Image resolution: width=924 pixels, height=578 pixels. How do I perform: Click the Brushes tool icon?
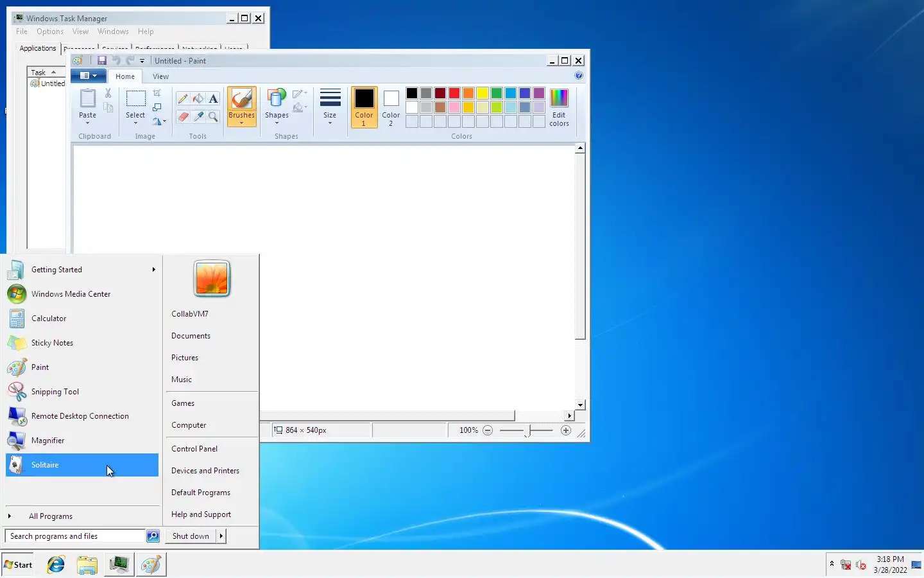[x=242, y=99]
